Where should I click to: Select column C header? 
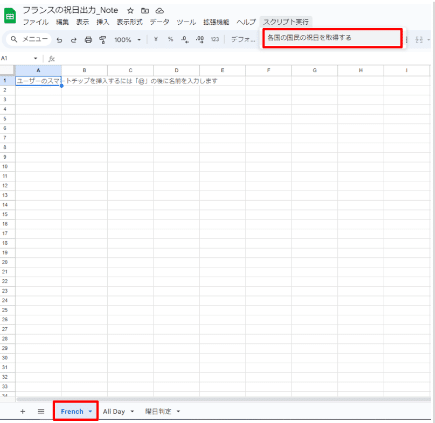click(130, 70)
